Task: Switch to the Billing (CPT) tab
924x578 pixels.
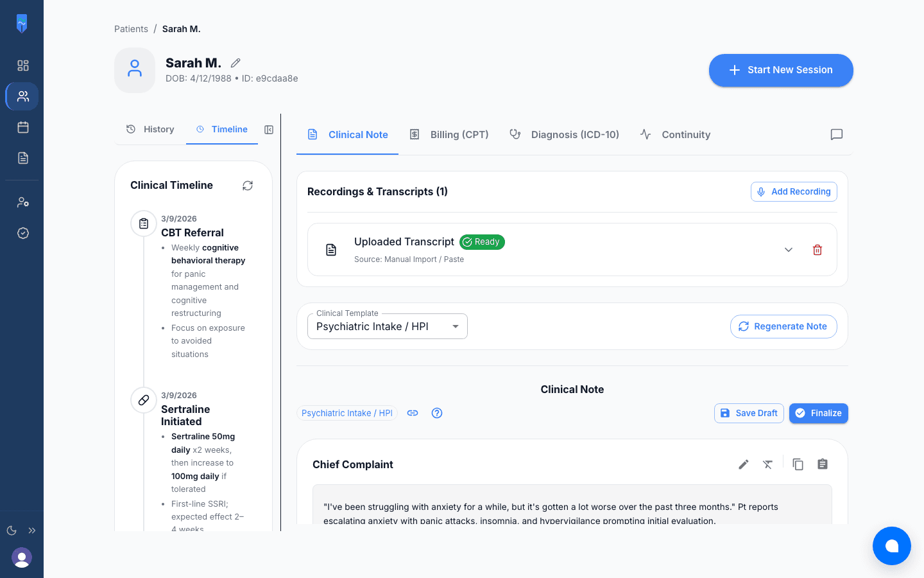Action: tap(449, 135)
